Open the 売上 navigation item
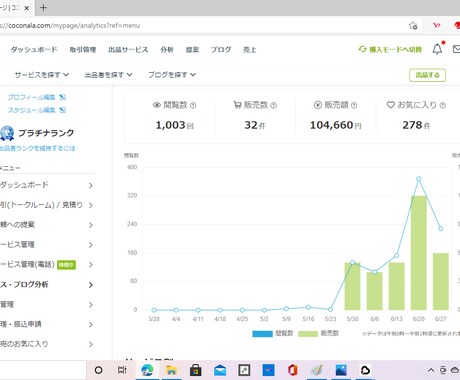 click(249, 50)
